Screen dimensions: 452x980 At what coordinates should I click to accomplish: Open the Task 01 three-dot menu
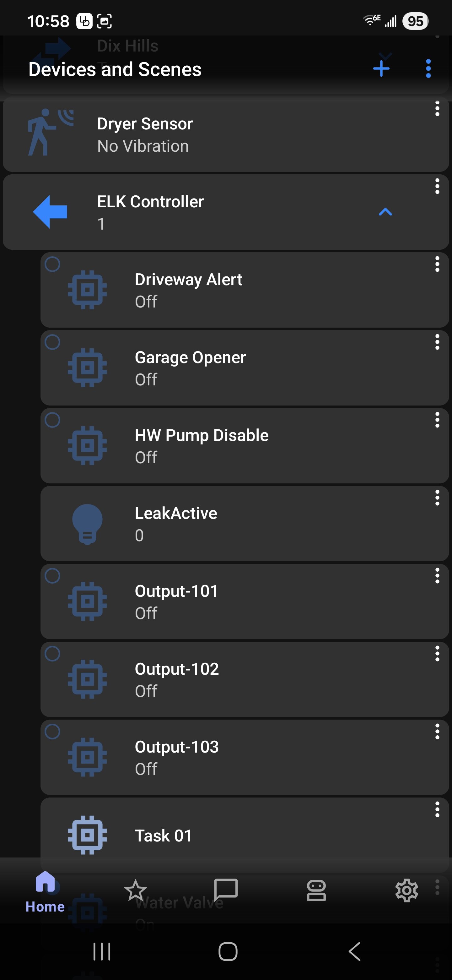(x=437, y=809)
